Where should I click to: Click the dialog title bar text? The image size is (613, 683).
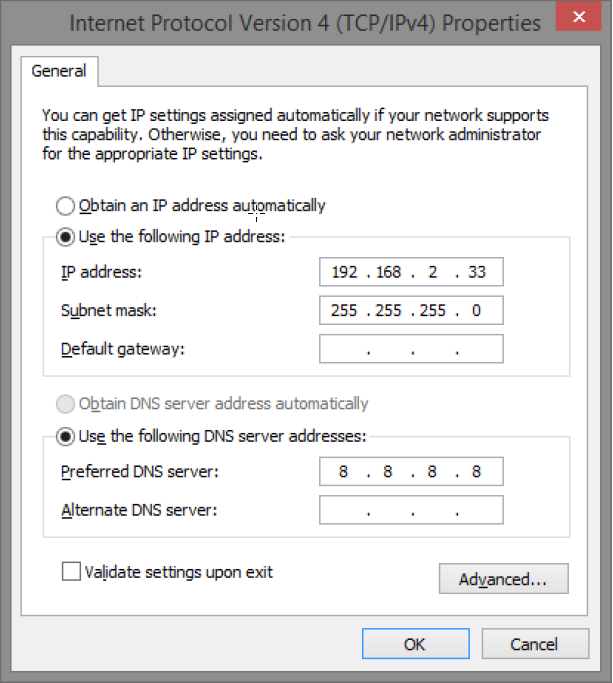click(306, 22)
